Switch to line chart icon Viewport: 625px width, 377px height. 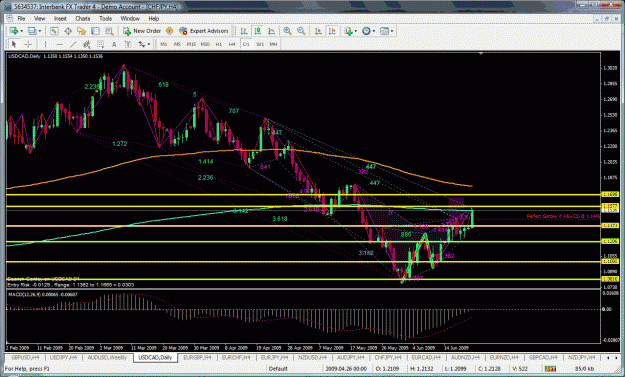(271, 31)
